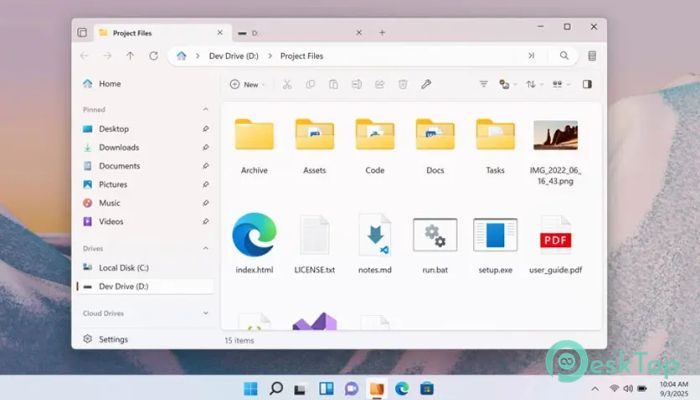The width and height of the screenshot is (700, 400).
Task: Add a new tab with plus button
Action: click(382, 32)
